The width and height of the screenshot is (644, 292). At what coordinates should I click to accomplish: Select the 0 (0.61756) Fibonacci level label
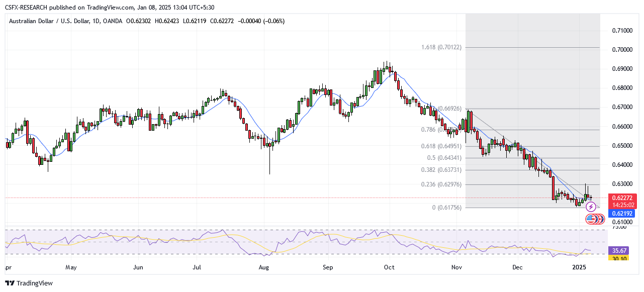click(446, 208)
